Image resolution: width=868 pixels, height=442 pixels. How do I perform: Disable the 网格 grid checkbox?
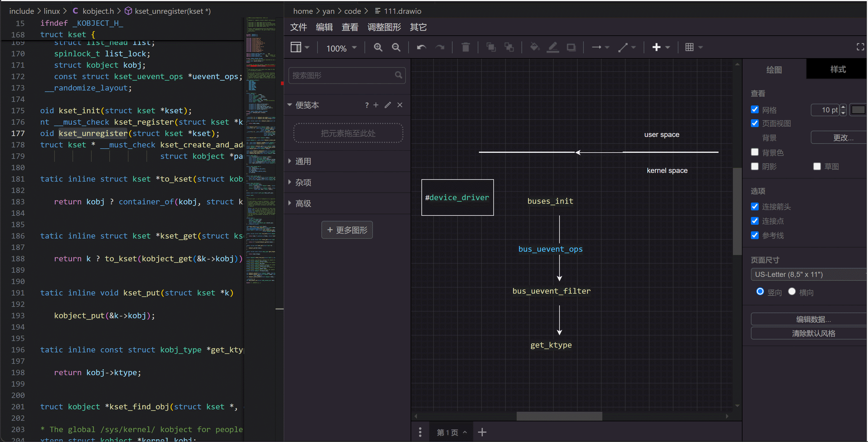point(755,110)
